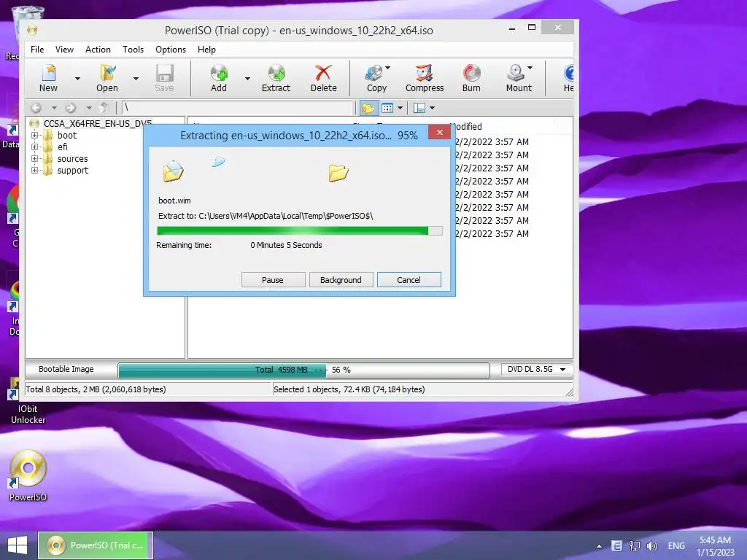Screen dimensions: 747x560
Task: Click the ENG language indicator
Action: (x=676, y=545)
